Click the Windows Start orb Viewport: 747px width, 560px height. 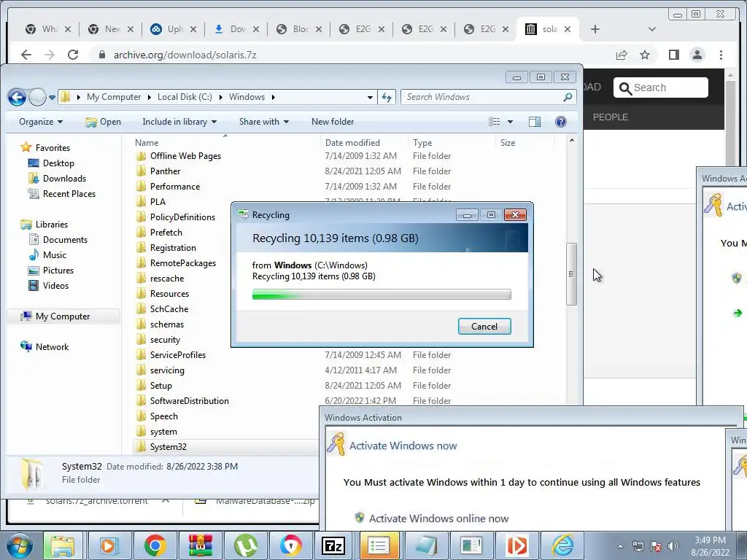pos(19,545)
